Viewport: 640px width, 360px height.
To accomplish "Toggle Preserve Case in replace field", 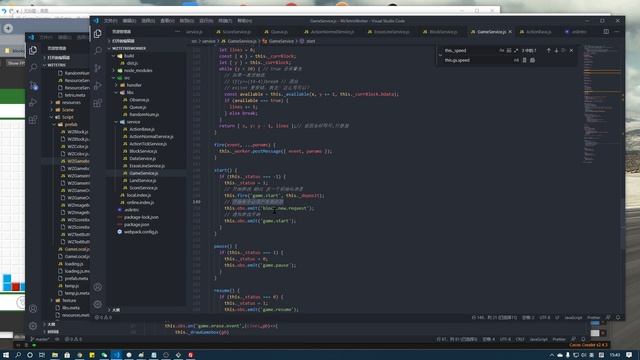I will click(516, 60).
